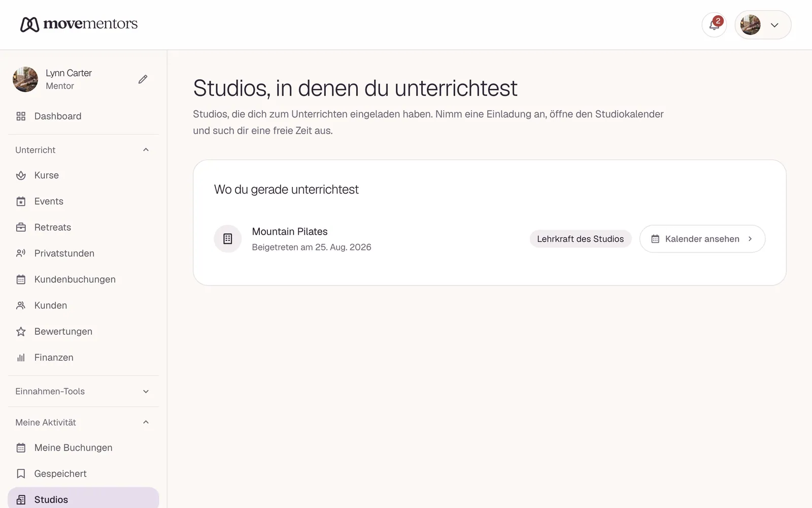Open the notifications bell
The image size is (812, 508).
714,25
